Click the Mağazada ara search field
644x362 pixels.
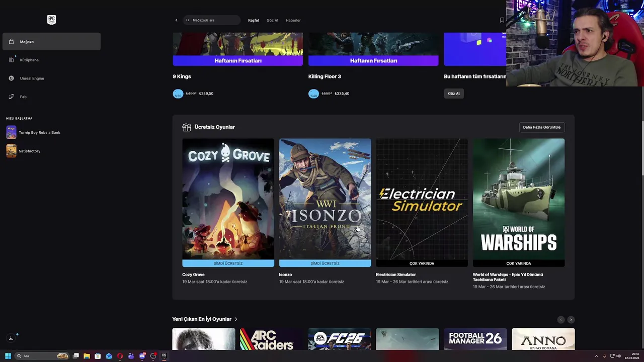pos(212,20)
